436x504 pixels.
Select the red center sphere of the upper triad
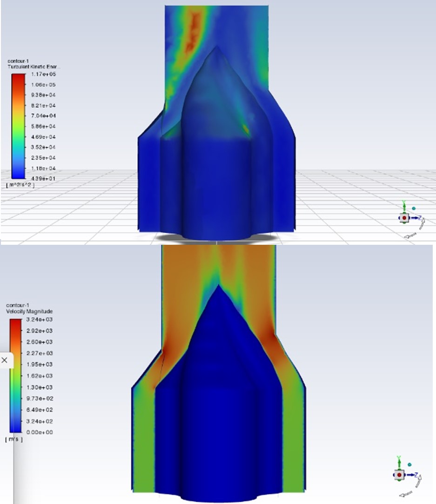[404, 217]
